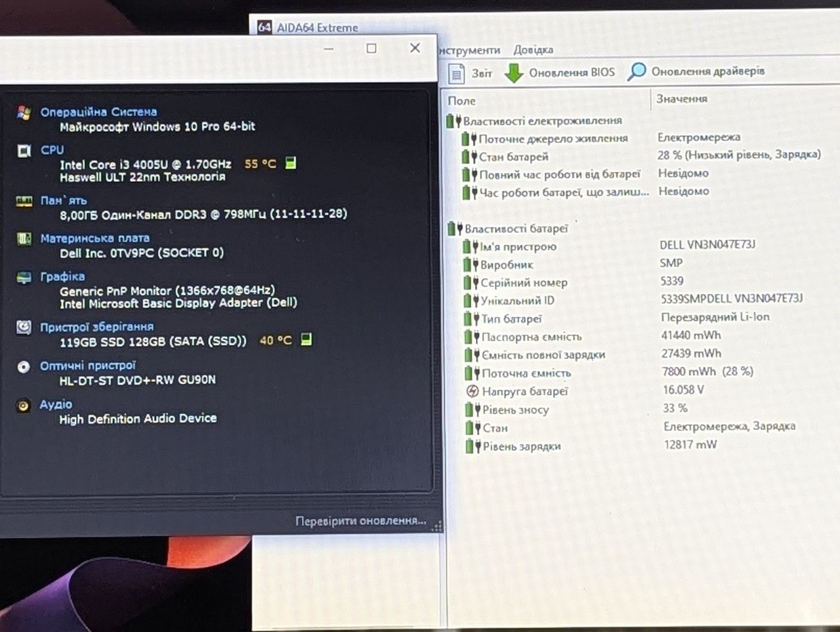
Task: Open the Операційна Система section link
Action: pyautogui.click(x=98, y=112)
